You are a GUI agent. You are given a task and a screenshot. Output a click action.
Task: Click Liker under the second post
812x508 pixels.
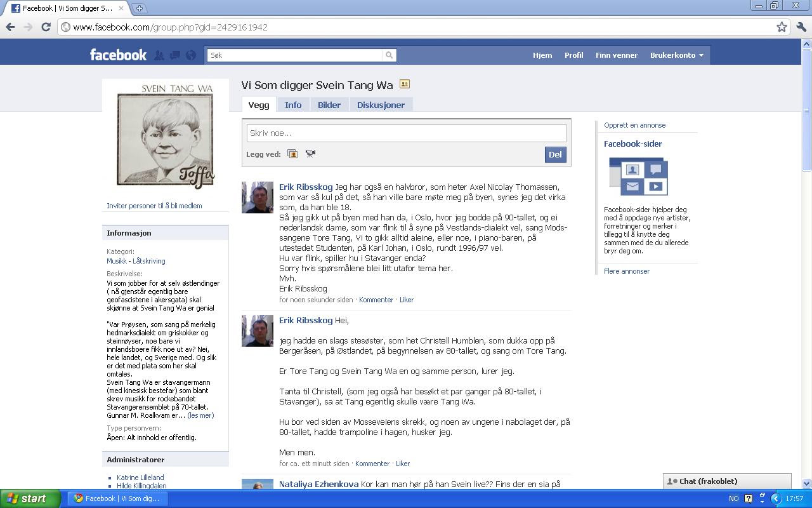[x=403, y=464]
